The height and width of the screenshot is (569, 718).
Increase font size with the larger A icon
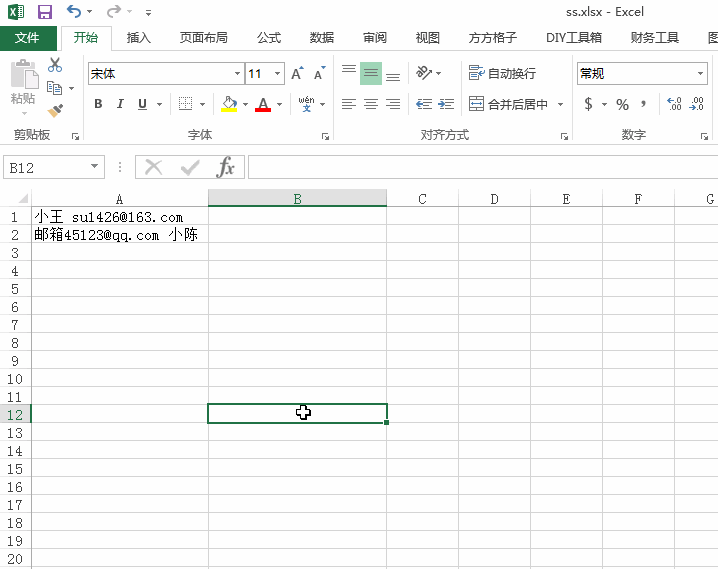point(297,74)
